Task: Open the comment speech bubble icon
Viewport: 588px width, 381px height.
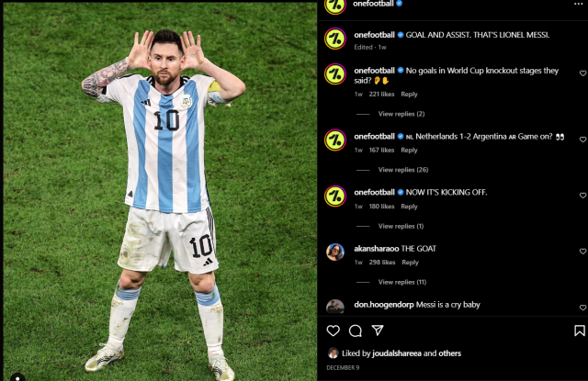Action: tap(356, 331)
